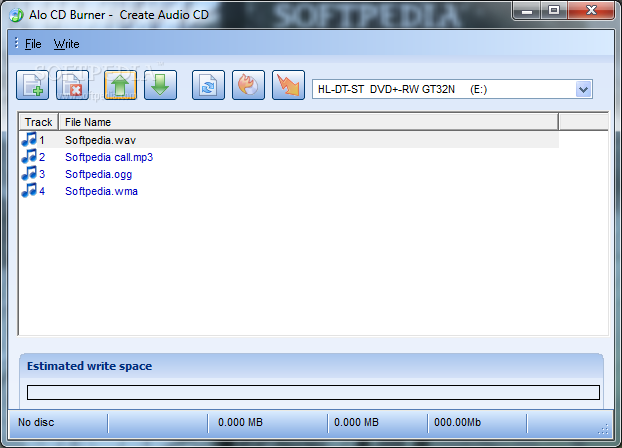This screenshot has width=622, height=448.
Task: Start burning with the orange arrow icon
Action: pyautogui.click(x=288, y=85)
